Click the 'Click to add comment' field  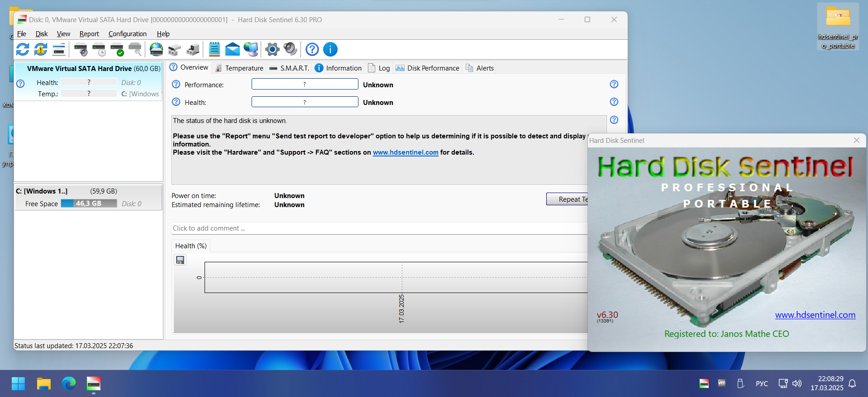point(379,228)
